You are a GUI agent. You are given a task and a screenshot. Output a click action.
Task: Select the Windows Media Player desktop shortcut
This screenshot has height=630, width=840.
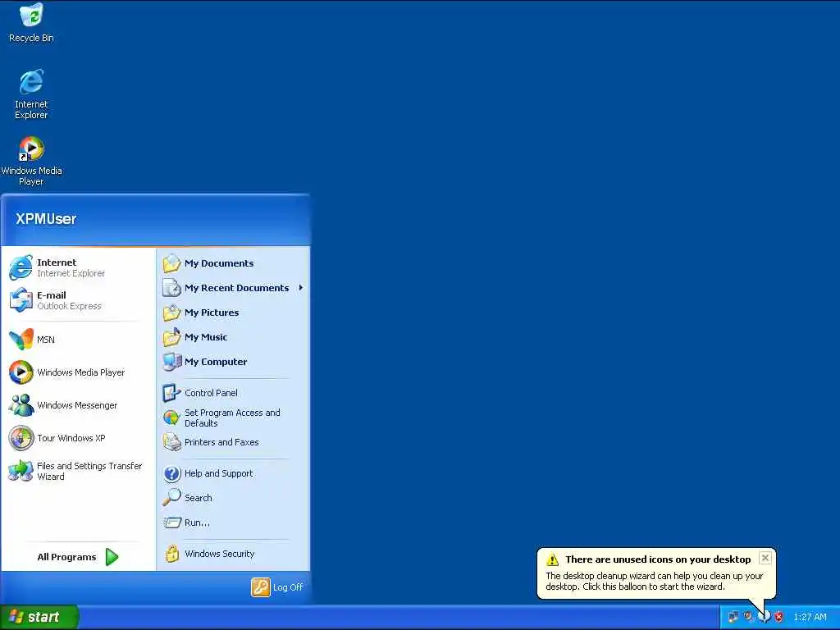[x=31, y=161]
